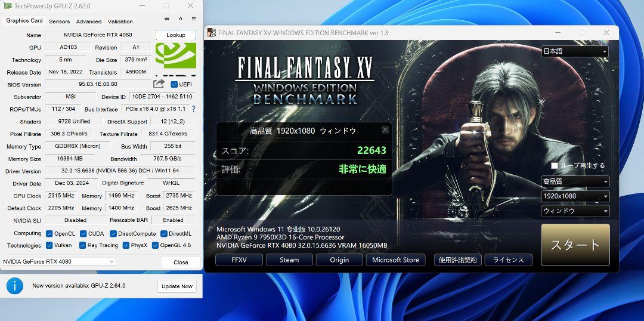Toggle the CUDA checkbox
This screenshot has height=321, width=644.
(83, 233)
